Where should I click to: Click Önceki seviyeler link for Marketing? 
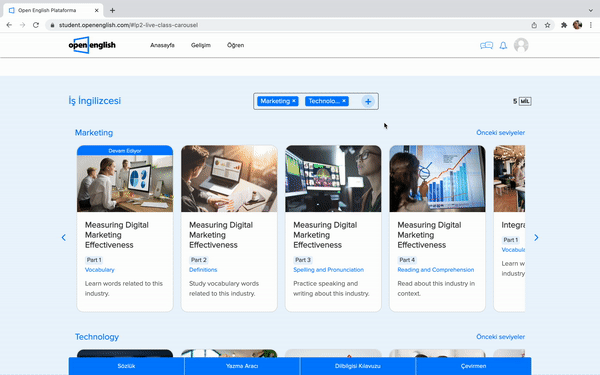click(x=501, y=133)
